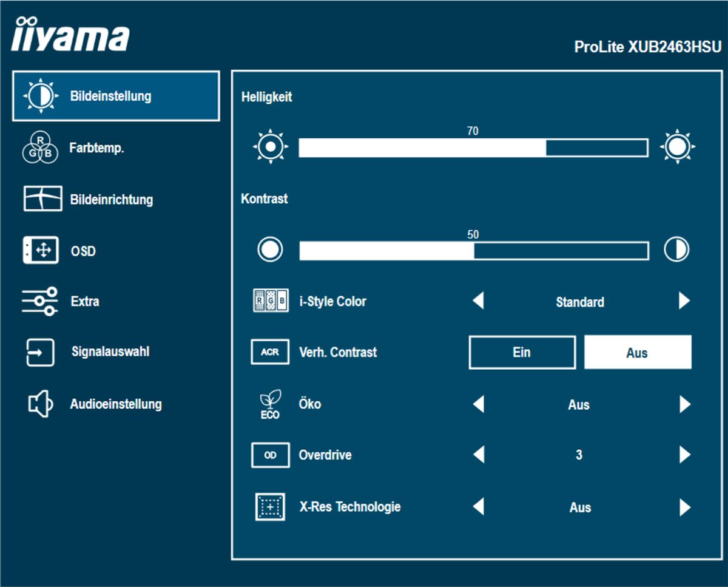Click the OSD position icon

41,250
